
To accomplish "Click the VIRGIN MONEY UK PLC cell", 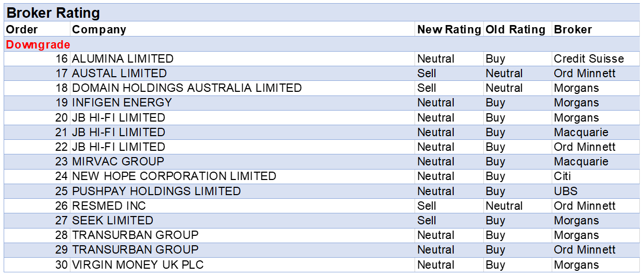I will 138,265.
